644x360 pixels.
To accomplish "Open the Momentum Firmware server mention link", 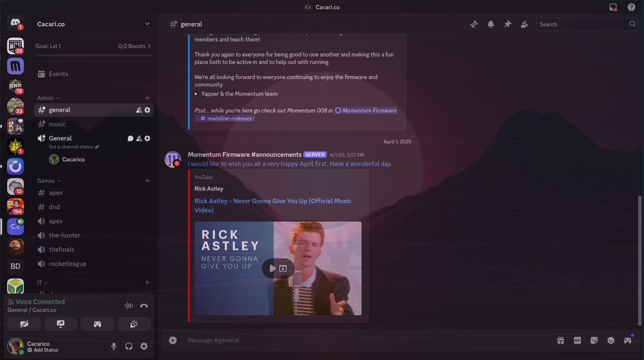I will tap(366, 110).
